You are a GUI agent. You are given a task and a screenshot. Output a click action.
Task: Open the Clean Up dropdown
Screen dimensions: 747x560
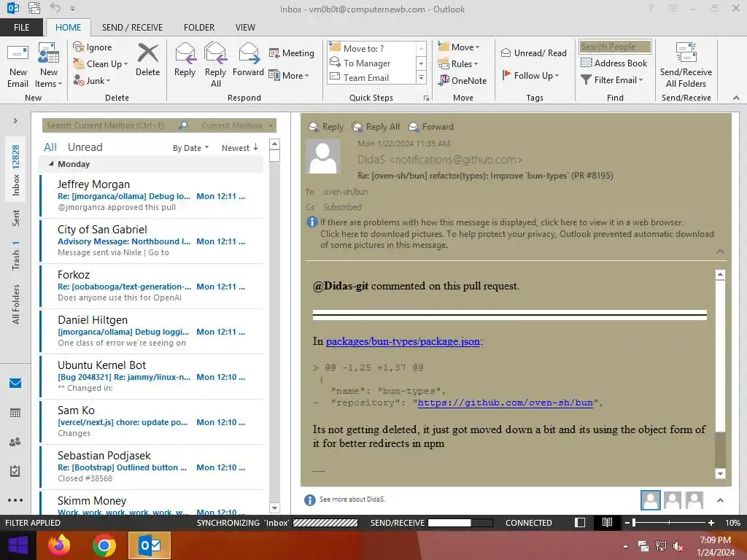pyautogui.click(x=100, y=64)
